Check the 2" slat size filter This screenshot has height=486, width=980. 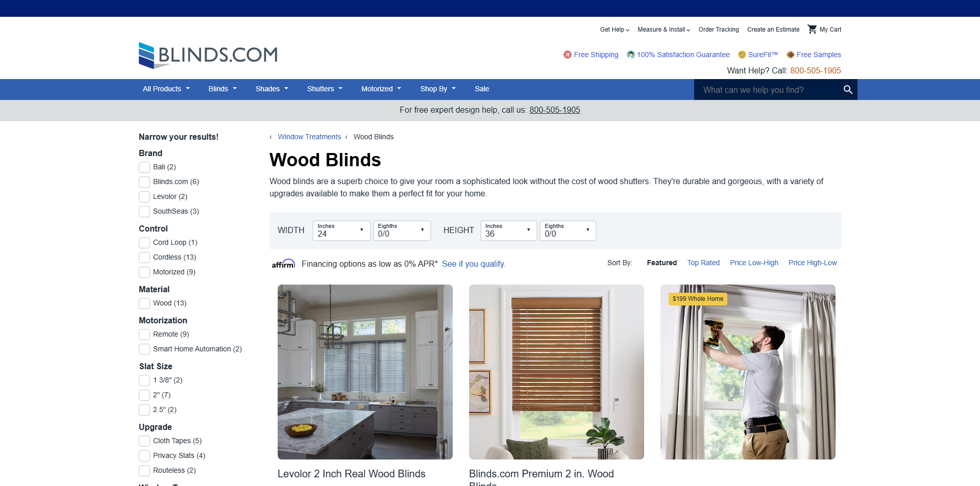(144, 395)
